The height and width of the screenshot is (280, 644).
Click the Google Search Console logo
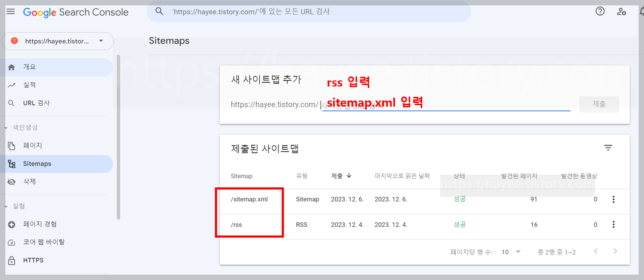75,12
